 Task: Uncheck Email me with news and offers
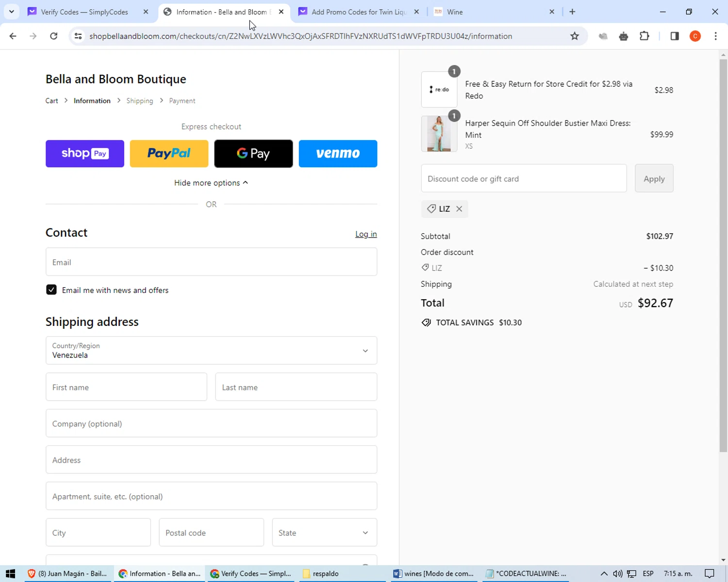click(x=51, y=290)
